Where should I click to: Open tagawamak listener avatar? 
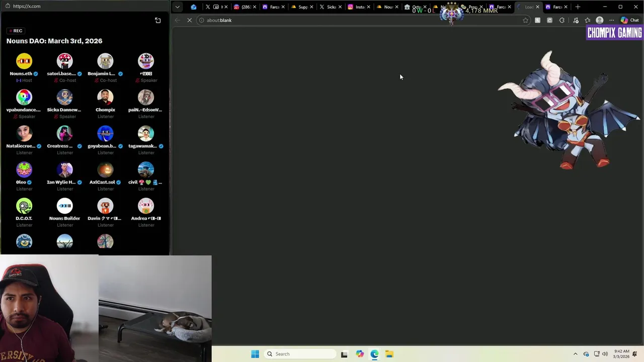(146, 133)
